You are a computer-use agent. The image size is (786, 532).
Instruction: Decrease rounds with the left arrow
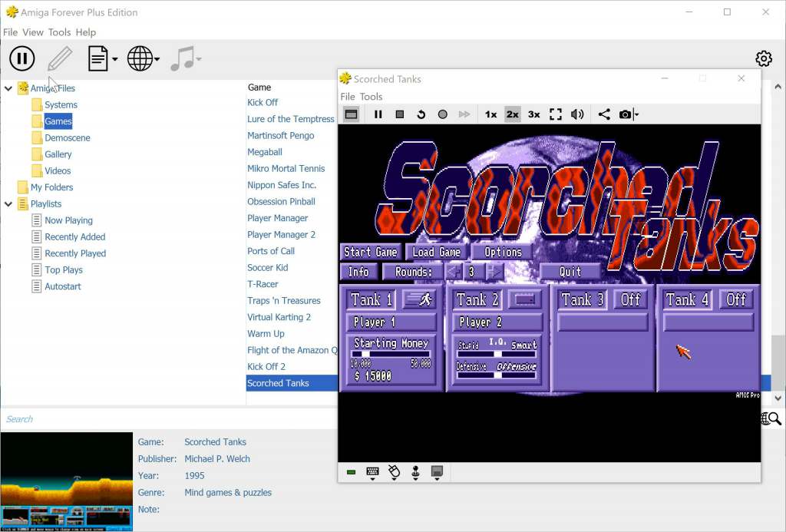(x=454, y=272)
